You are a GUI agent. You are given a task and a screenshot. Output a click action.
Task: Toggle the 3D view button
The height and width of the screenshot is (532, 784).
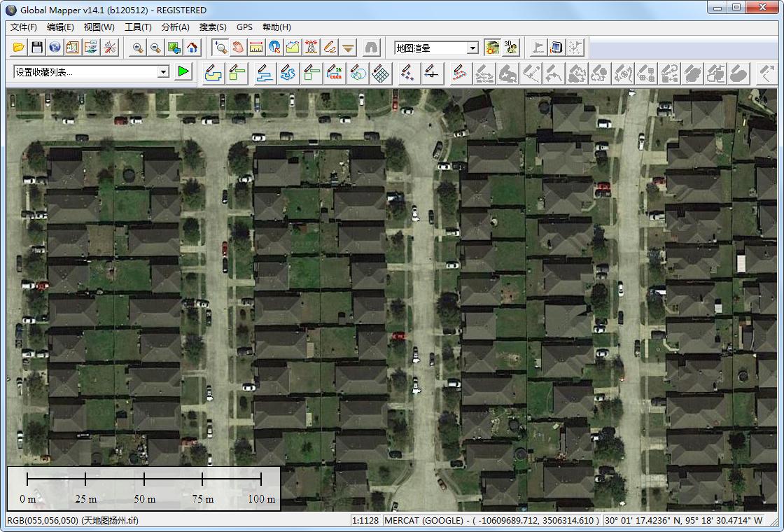(x=511, y=48)
